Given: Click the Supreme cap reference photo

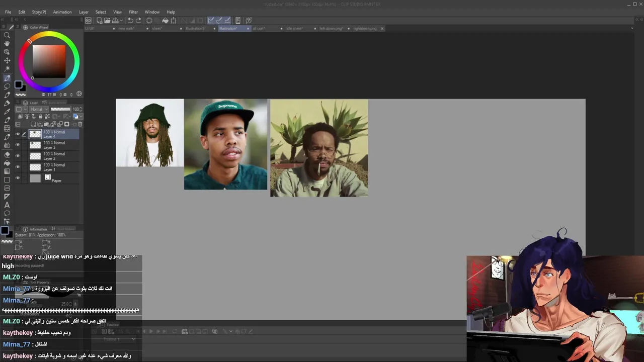Looking at the screenshot, I should [225, 144].
